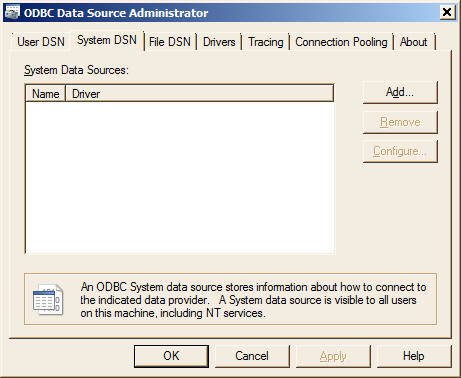
Task: Click the ODBC System data source description text
Action: [x=253, y=300]
